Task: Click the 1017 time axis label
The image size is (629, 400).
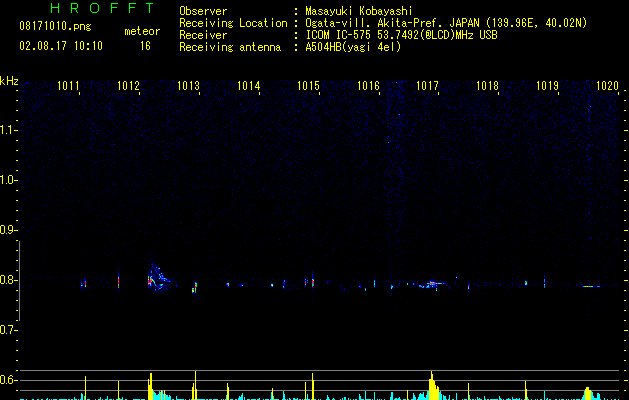Action: 428,86
